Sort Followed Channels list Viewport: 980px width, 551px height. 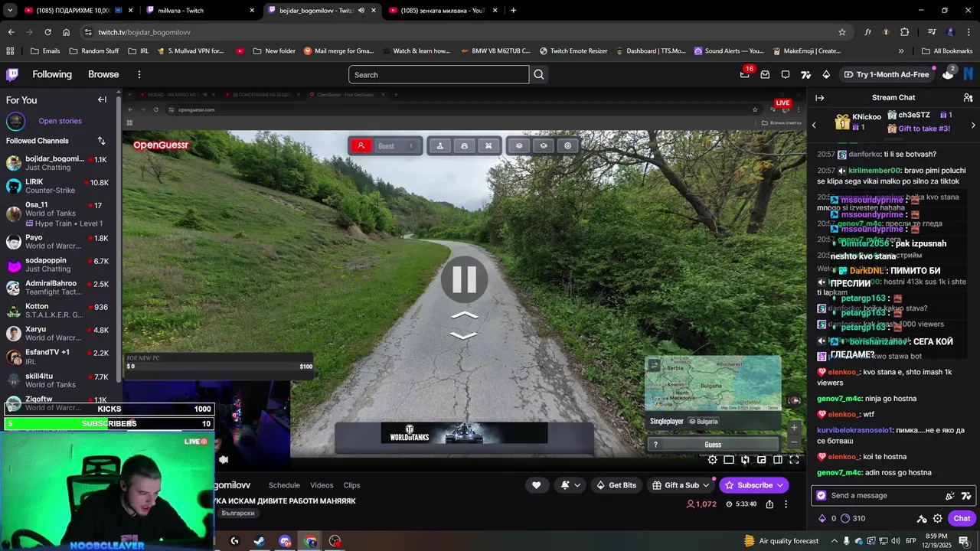click(x=101, y=141)
